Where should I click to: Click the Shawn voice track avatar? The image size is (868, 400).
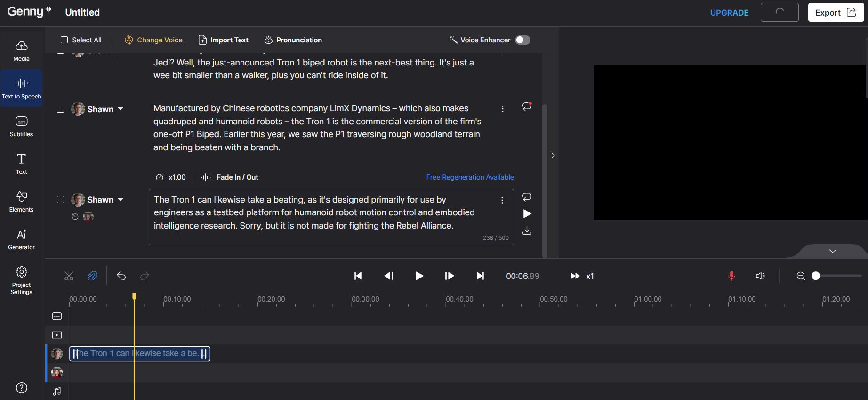pyautogui.click(x=57, y=354)
